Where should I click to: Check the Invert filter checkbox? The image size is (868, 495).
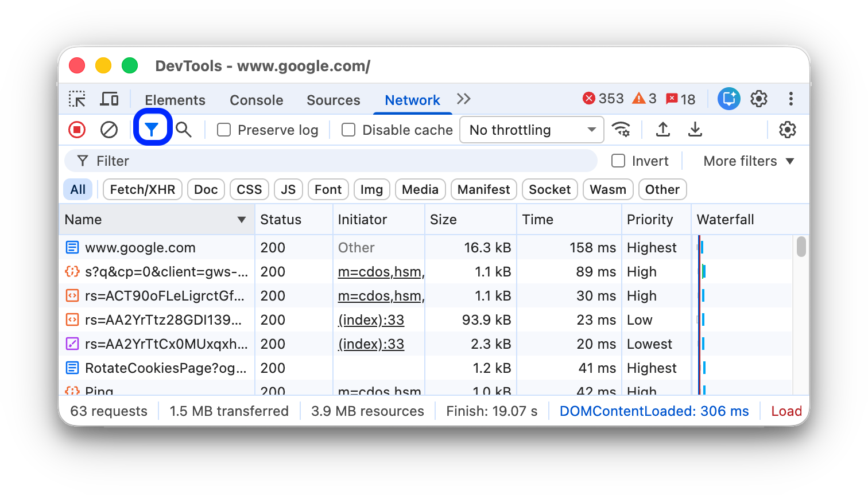[618, 161]
